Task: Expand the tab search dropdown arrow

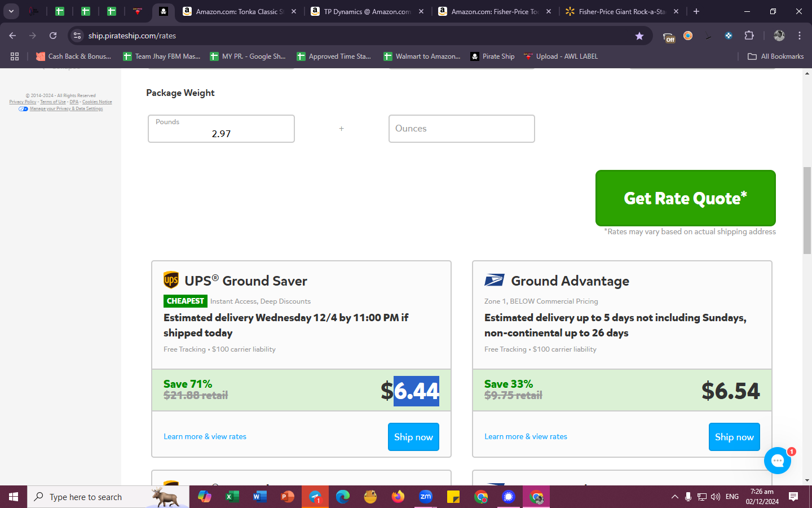Action: pos(11,11)
